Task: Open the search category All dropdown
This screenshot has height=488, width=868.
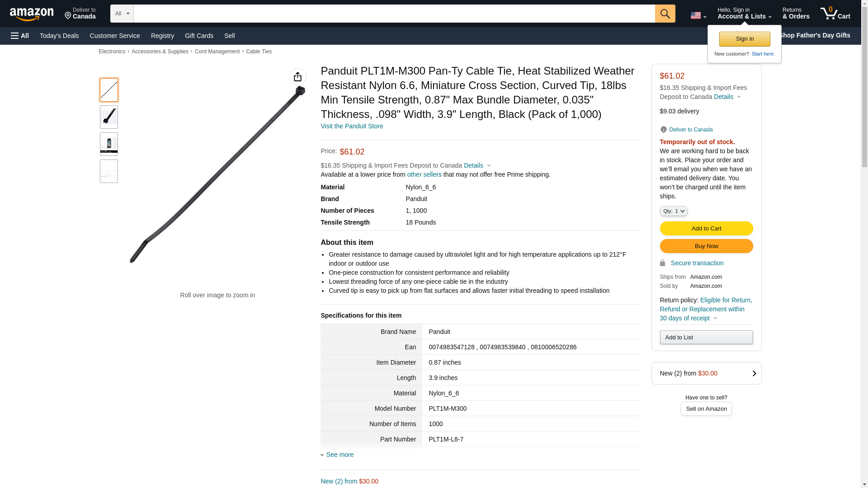Action: tap(122, 14)
